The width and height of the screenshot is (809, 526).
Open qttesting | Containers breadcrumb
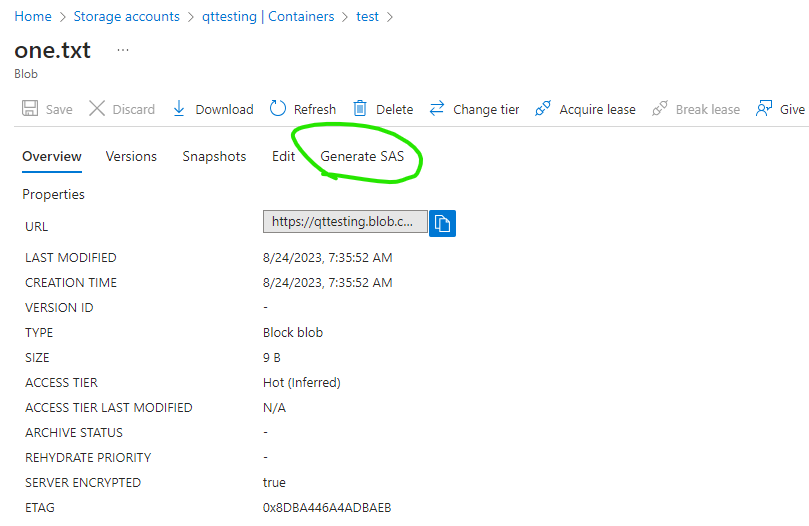tap(268, 17)
